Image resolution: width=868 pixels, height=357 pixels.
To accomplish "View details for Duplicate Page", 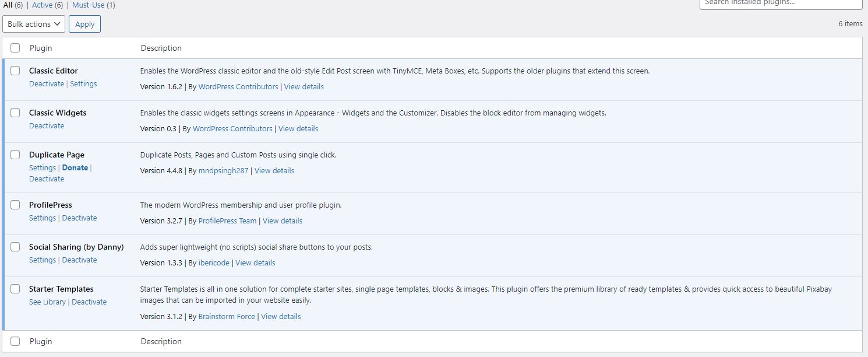I will [x=274, y=170].
